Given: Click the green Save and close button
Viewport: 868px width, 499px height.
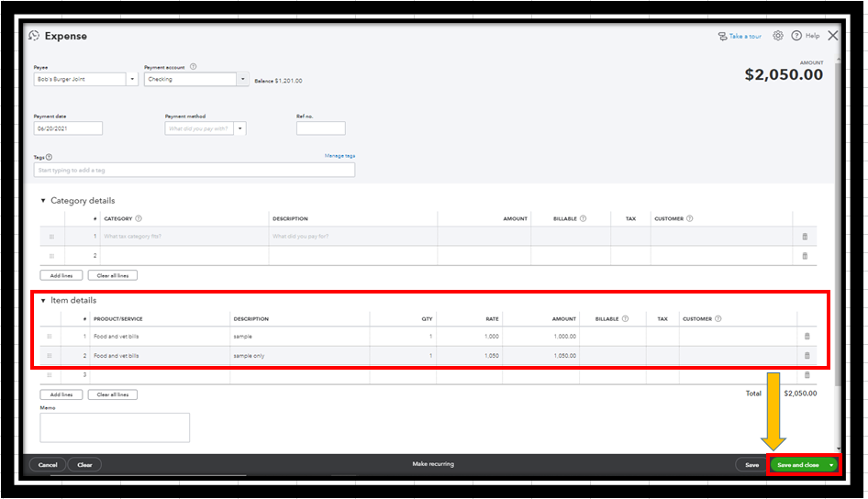Looking at the screenshot, I should point(797,465).
